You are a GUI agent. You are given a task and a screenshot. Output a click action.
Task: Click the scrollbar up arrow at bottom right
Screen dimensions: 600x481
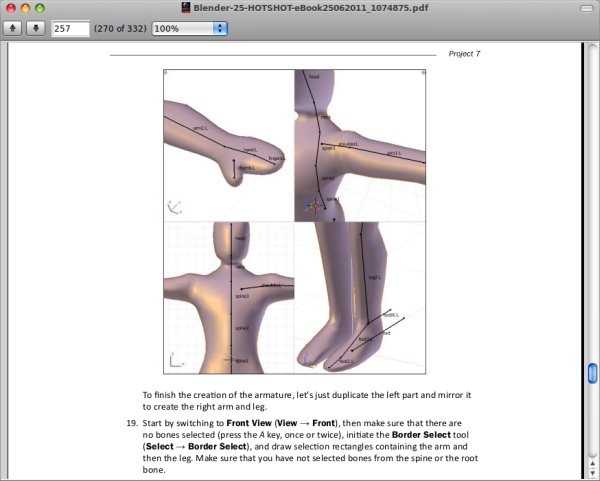[592, 465]
